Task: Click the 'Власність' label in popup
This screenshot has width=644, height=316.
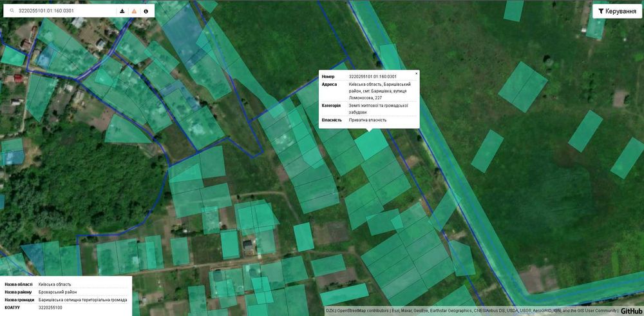Action: (x=332, y=120)
